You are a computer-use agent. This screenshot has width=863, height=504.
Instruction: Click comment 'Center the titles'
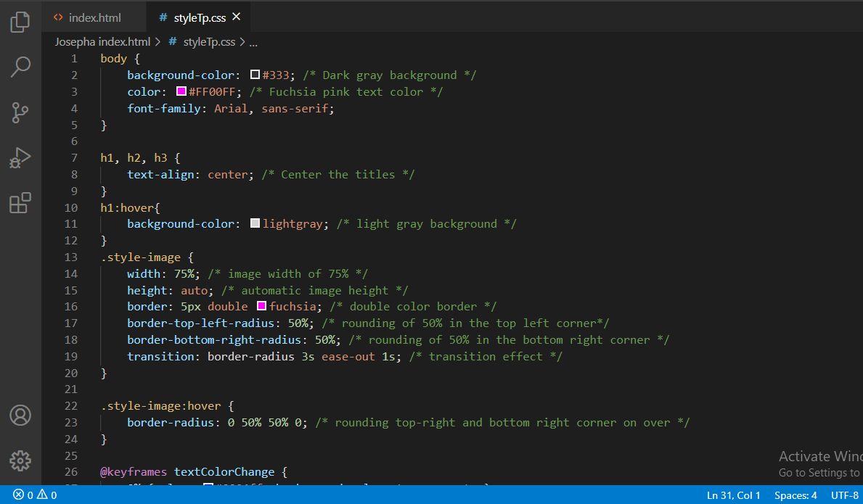pyautogui.click(x=338, y=174)
